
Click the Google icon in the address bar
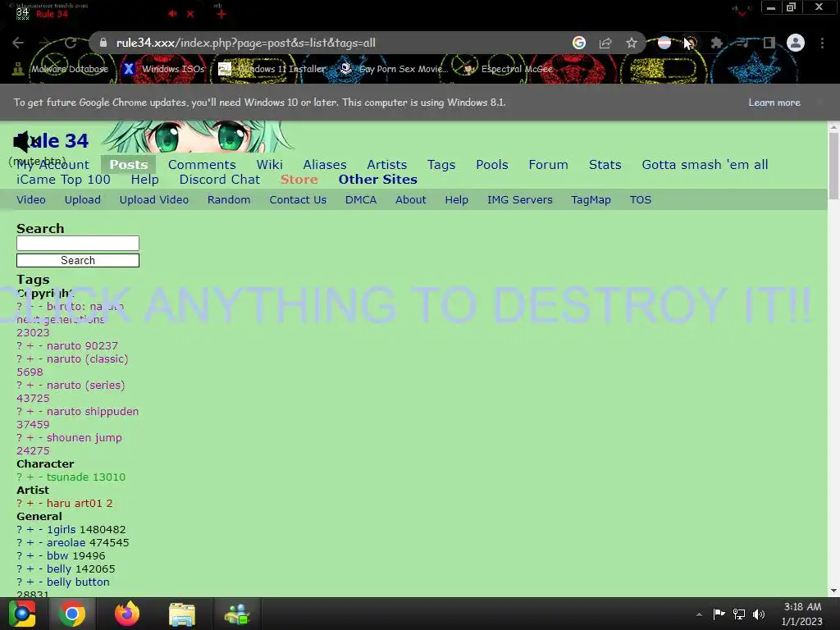(578, 43)
